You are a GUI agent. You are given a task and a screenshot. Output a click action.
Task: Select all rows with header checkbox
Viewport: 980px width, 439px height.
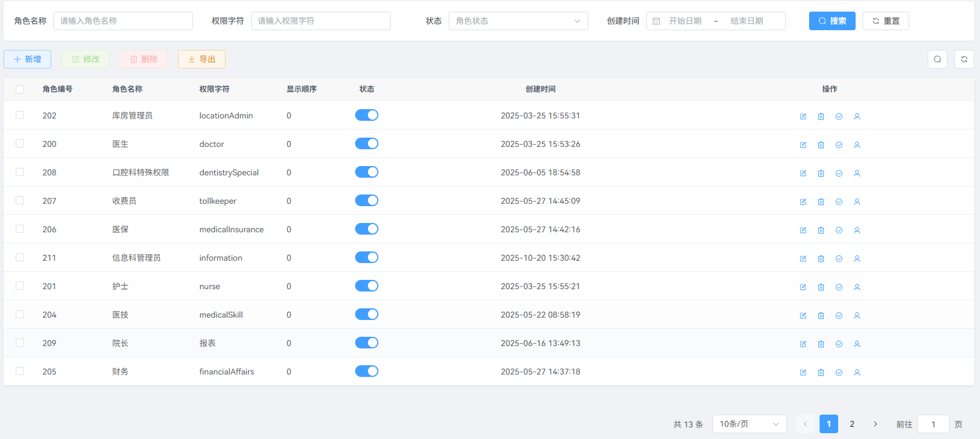(20, 89)
